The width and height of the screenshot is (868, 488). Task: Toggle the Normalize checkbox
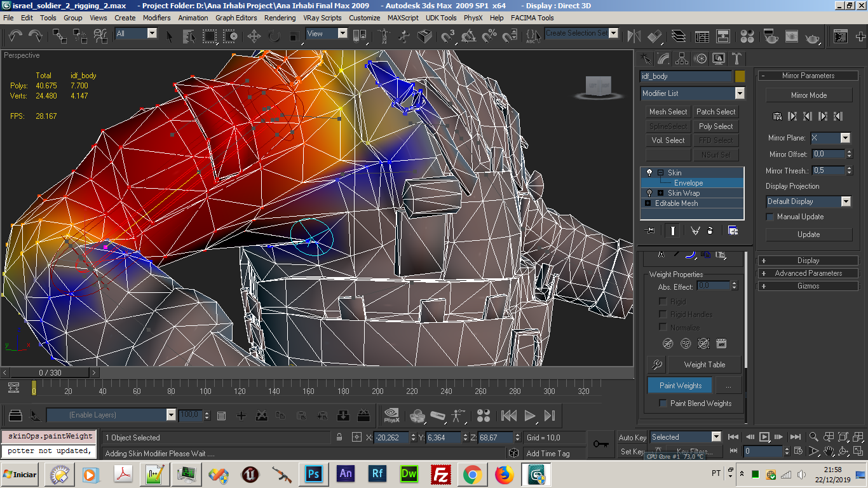(663, 328)
